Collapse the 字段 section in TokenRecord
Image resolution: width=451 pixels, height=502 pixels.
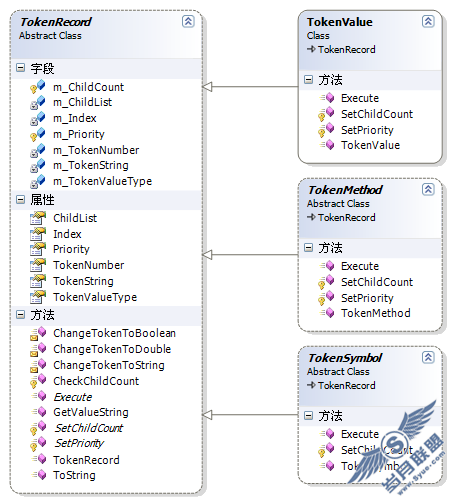coord(21,68)
